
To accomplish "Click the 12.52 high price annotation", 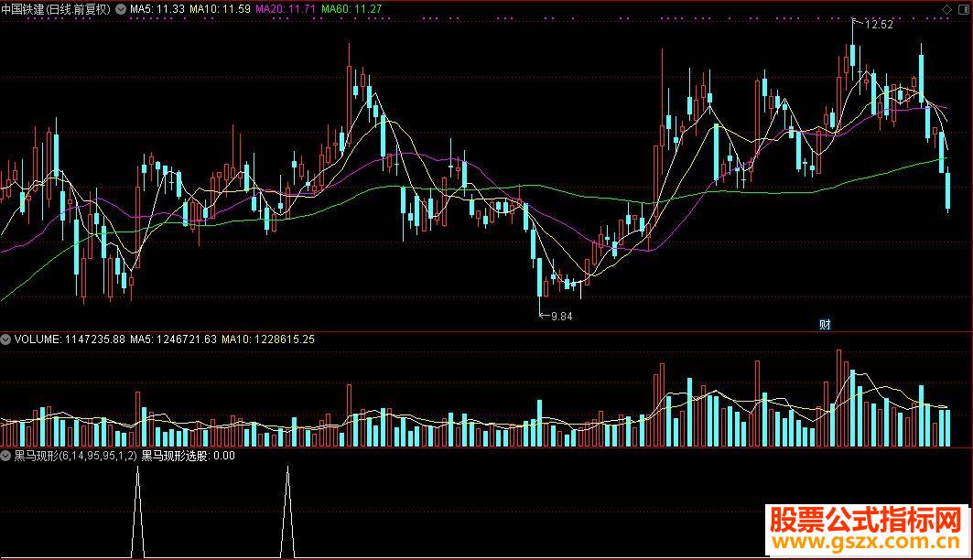I will point(878,25).
